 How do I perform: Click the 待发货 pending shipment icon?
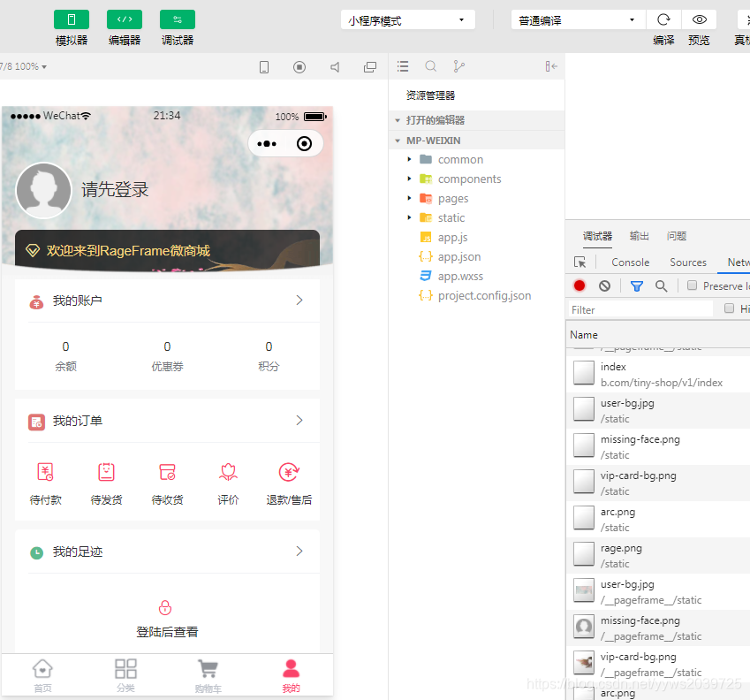pos(106,472)
